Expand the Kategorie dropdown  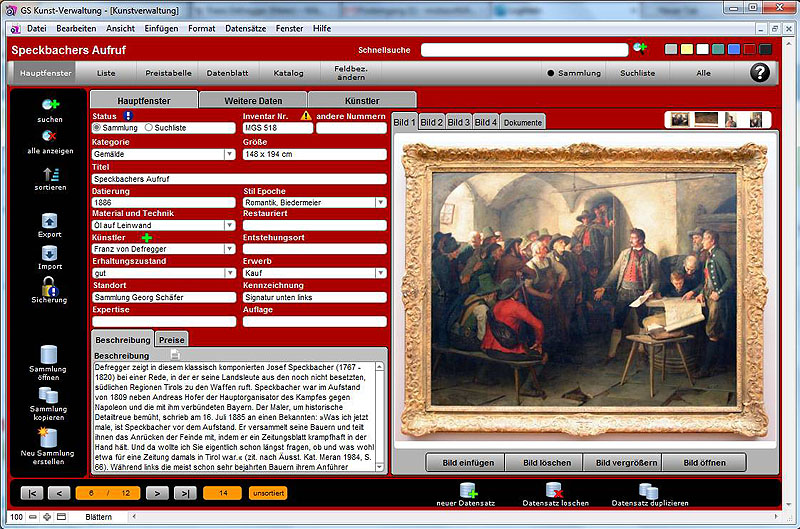229,154
